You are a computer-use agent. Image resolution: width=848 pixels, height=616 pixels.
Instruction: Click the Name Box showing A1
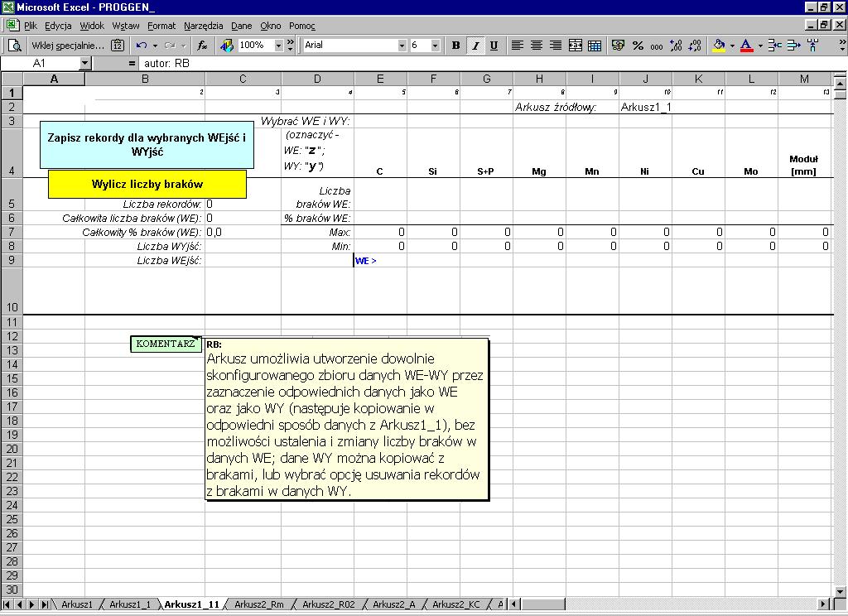pyautogui.click(x=40, y=63)
